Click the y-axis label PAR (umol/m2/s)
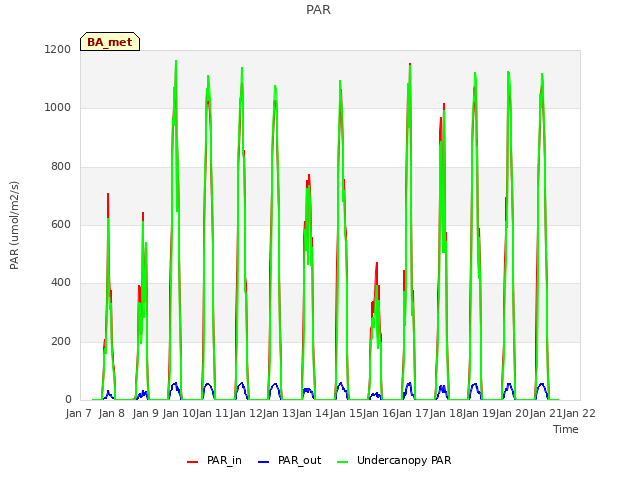The height and width of the screenshot is (480, 640). click(x=14, y=225)
